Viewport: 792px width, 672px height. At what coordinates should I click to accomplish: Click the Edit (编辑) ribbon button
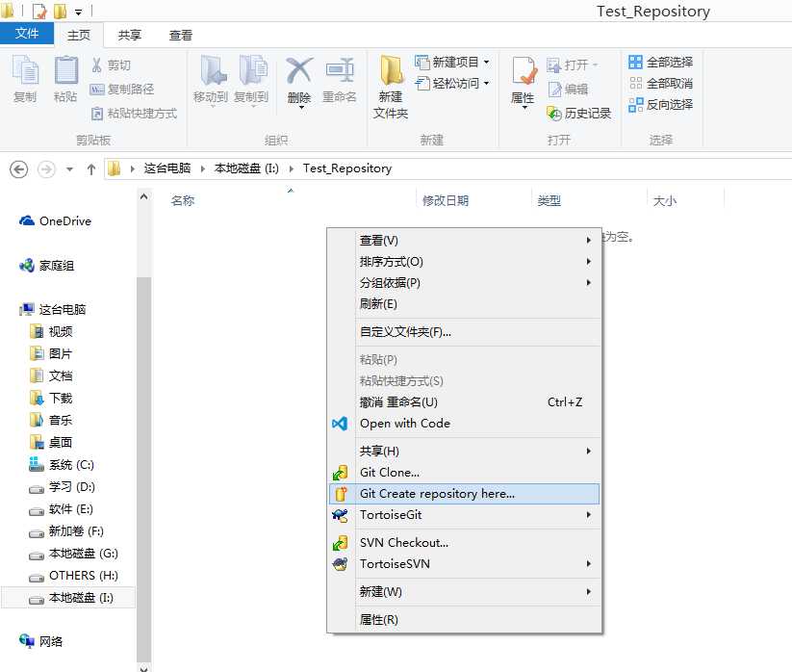click(x=568, y=90)
